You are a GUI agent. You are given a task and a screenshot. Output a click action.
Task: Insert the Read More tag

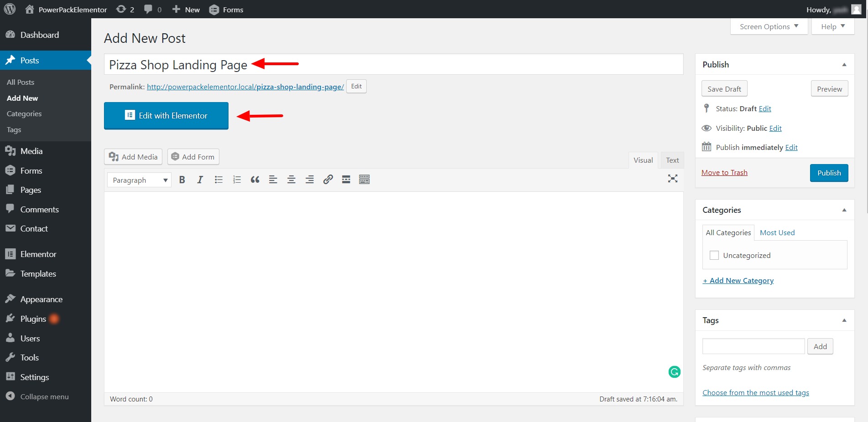tap(346, 180)
